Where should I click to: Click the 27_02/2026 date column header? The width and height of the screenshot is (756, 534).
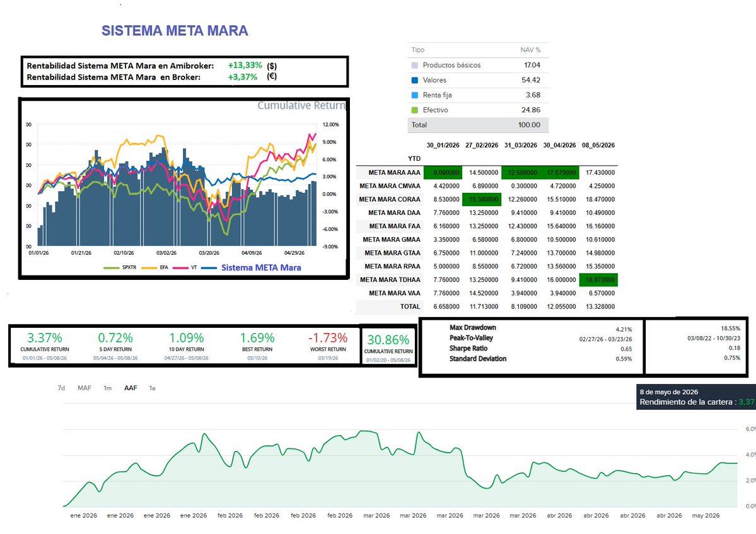482,145
